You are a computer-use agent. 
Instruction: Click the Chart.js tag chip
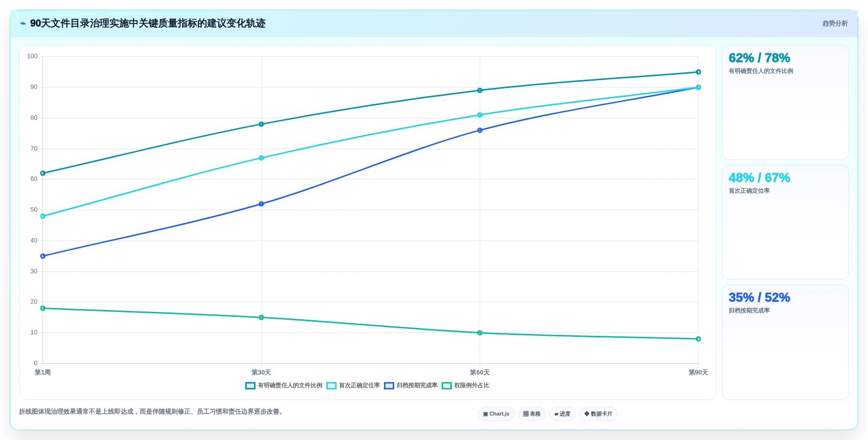496,414
